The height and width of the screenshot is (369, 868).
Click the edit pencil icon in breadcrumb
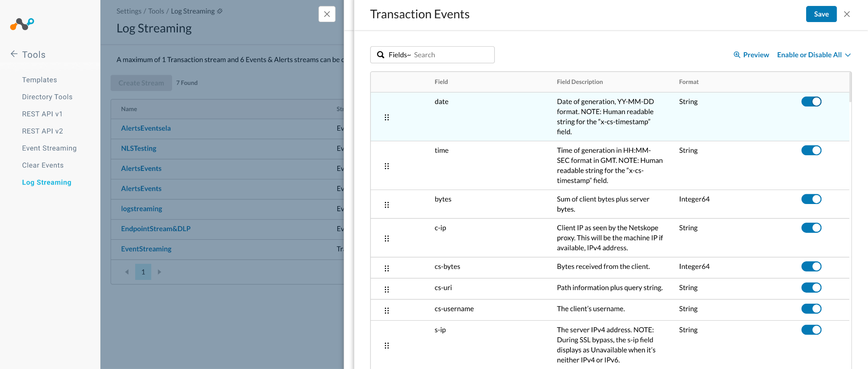(220, 11)
